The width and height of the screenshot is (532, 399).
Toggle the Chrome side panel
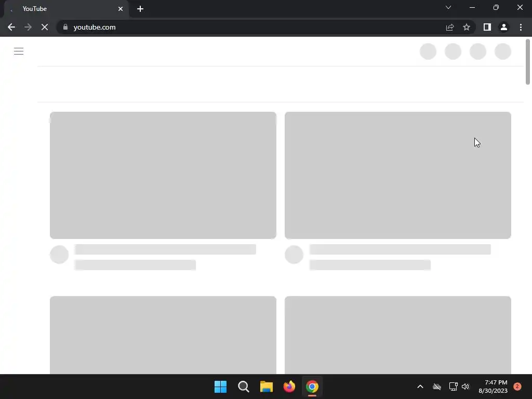pos(487,27)
